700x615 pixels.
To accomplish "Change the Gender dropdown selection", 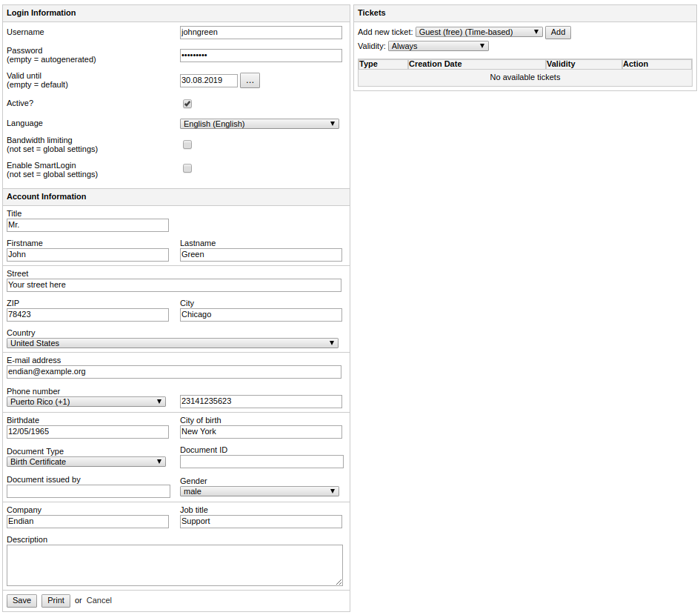I will point(259,491).
